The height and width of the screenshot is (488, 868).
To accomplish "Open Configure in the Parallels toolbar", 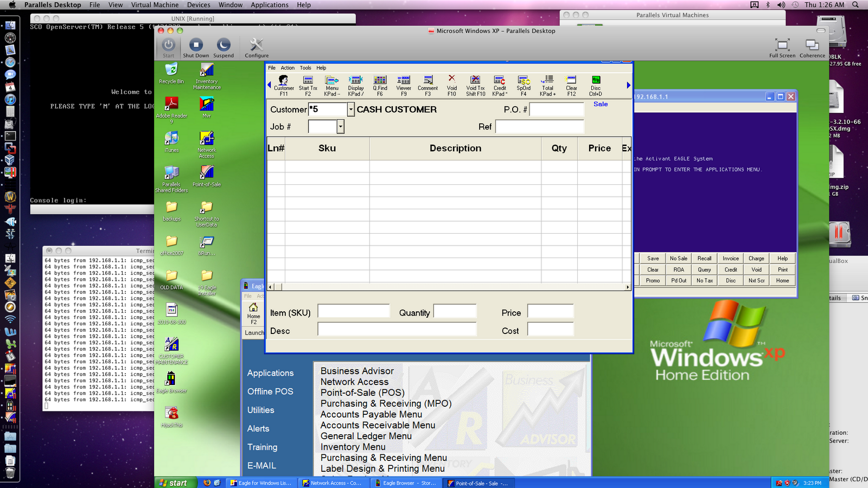I will (257, 48).
